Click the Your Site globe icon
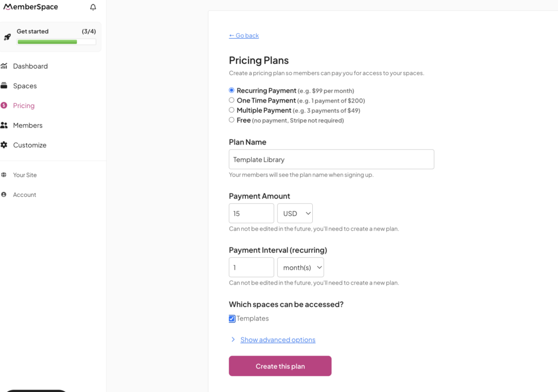Image resolution: width=558 pixels, height=392 pixels. (5, 175)
